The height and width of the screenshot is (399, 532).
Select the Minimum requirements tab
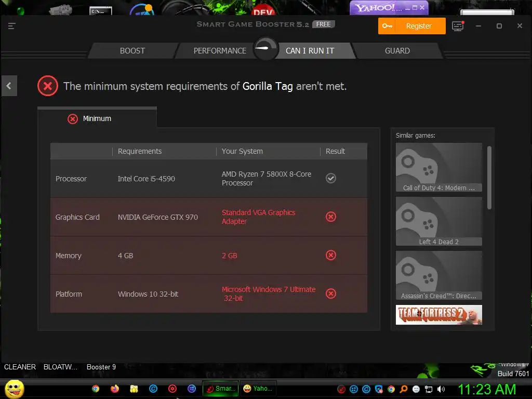pos(97,118)
